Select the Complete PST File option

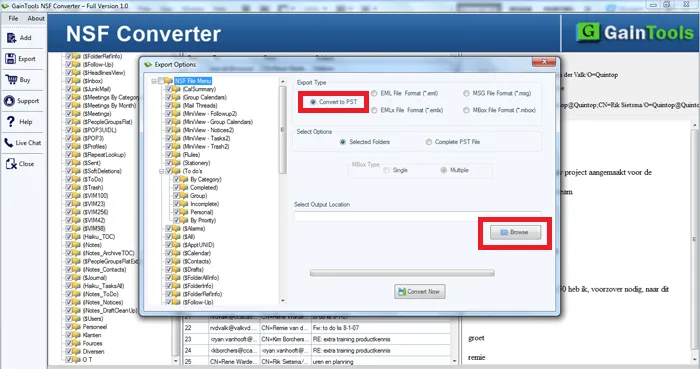429,142
